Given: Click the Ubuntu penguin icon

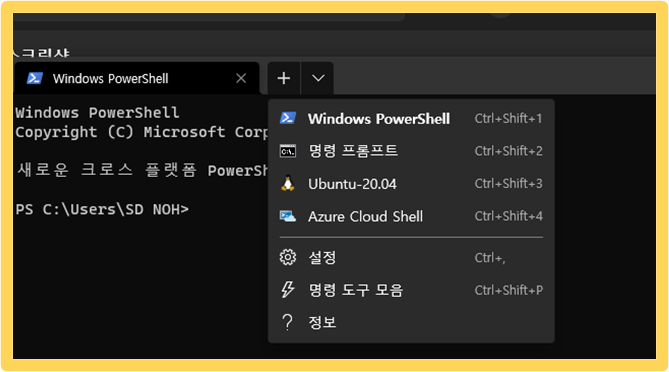Looking at the screenshot, I should (288, 183).
